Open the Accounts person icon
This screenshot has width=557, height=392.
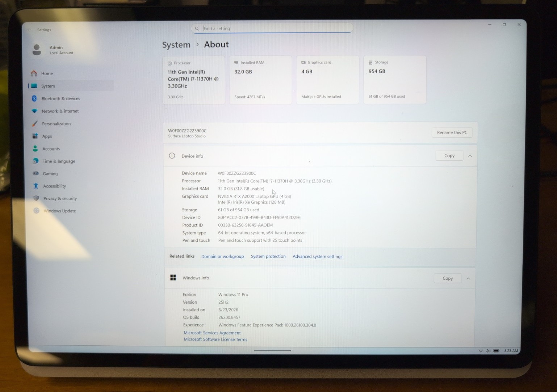tap(35, 149)
